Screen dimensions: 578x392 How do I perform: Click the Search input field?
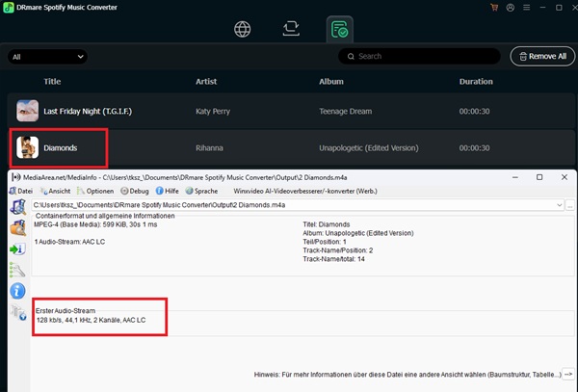(419, 56)
